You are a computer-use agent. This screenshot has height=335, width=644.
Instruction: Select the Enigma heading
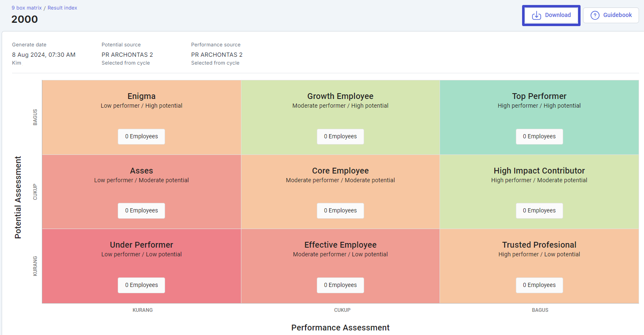[x=141, y=96]
